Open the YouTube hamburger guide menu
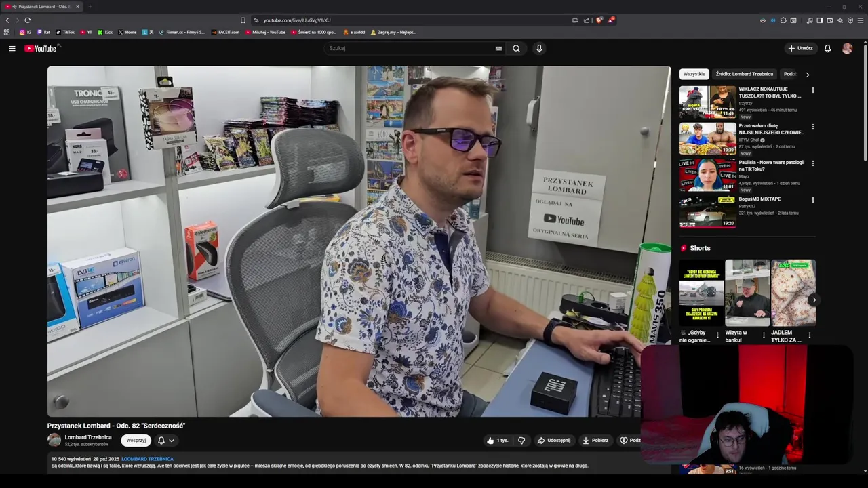Screen dimensions: 868x488 point(12,48)
